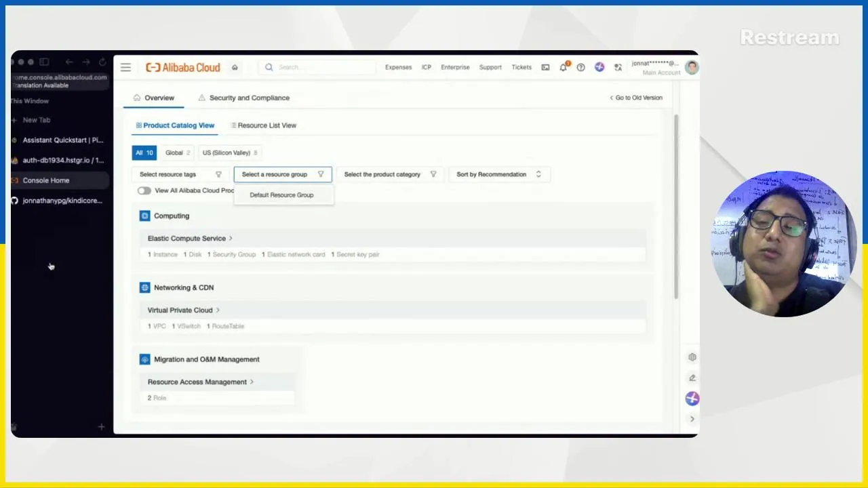The width and height of the screenshot is (868, 488).
Task: Toggle the browser sidebar panel icon
Action: point(44,62)
